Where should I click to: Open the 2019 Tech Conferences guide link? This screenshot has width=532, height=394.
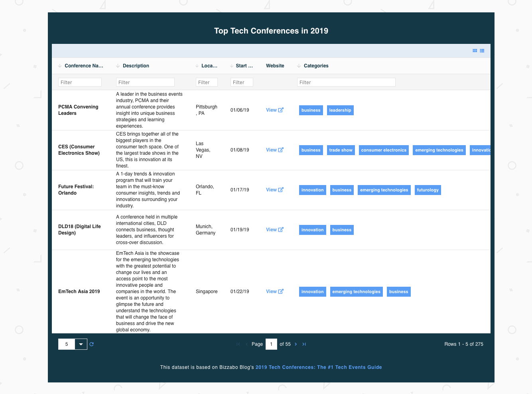[x=319, y=367]
